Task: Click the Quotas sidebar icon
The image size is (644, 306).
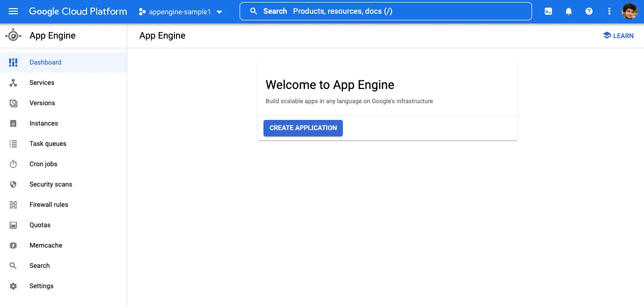Action: click(x=13, y=225)
